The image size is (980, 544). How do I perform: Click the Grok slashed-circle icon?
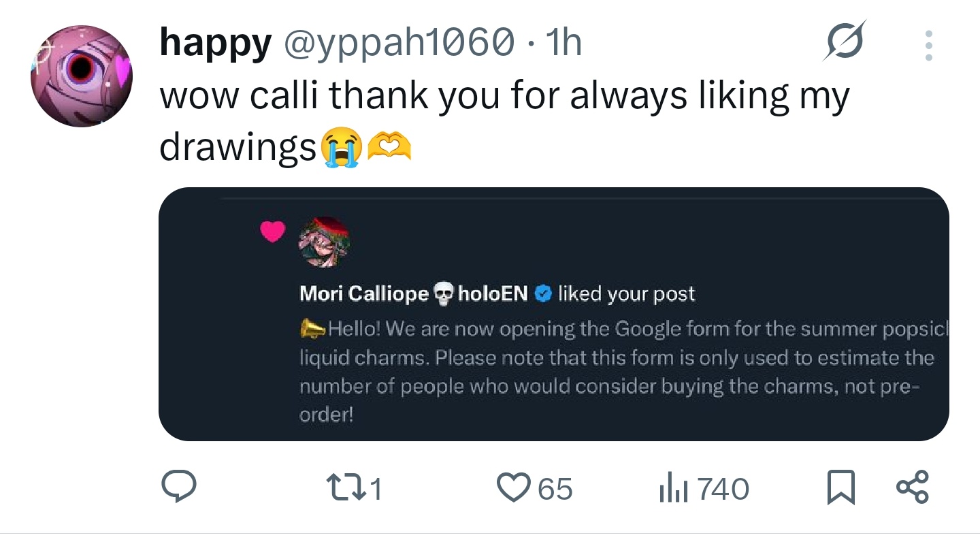[845, 42]
